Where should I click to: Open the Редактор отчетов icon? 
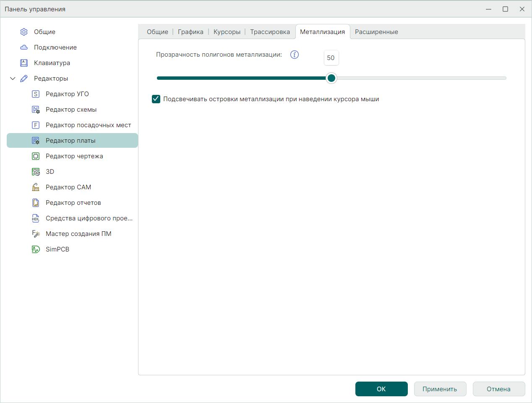click(x=36, y=203)
